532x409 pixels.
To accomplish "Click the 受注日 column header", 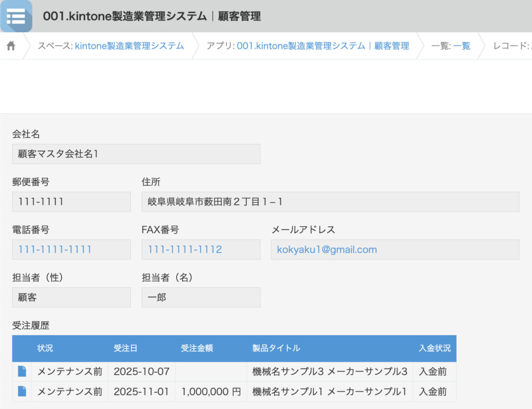I will tap(125, 348).
